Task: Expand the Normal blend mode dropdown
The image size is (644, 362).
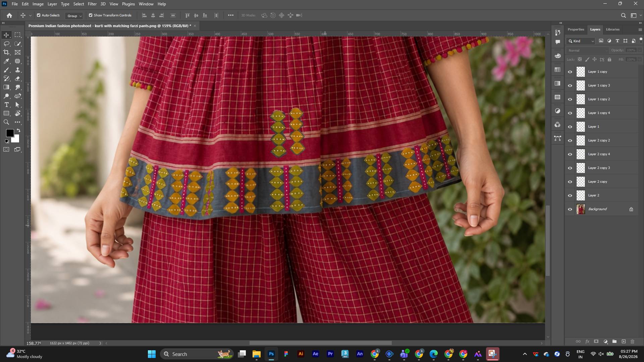Action: click(587, 50)
